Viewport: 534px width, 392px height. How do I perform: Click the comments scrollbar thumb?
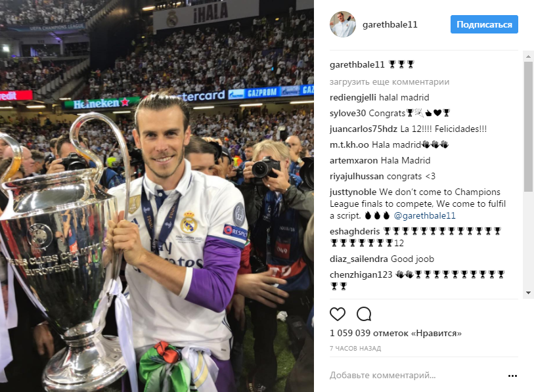(528, 126)
